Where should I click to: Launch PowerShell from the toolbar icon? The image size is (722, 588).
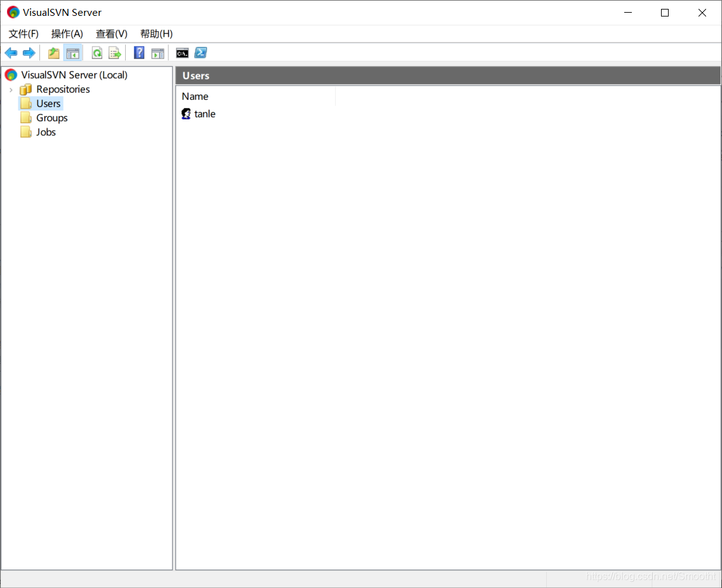[x=201, y=53]
